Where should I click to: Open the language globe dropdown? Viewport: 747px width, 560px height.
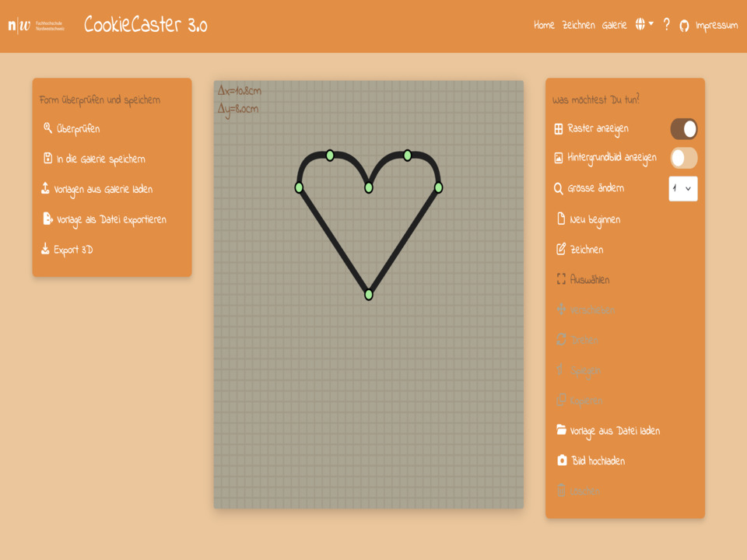644,24
